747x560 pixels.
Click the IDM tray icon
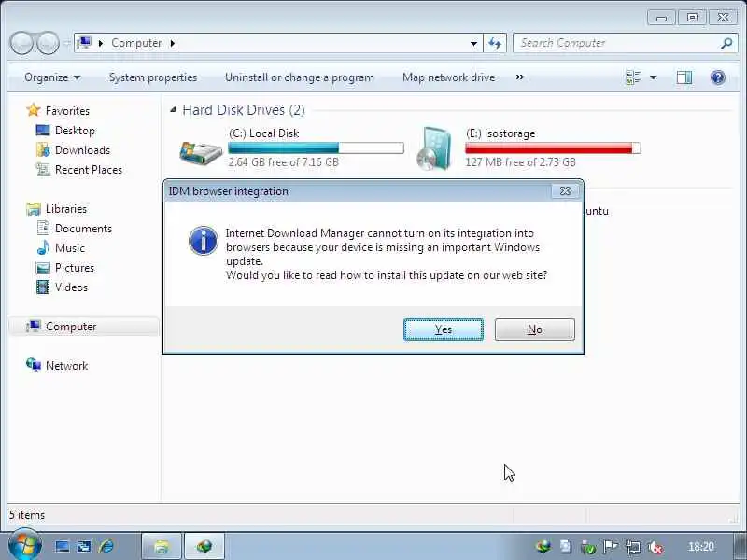543,547
